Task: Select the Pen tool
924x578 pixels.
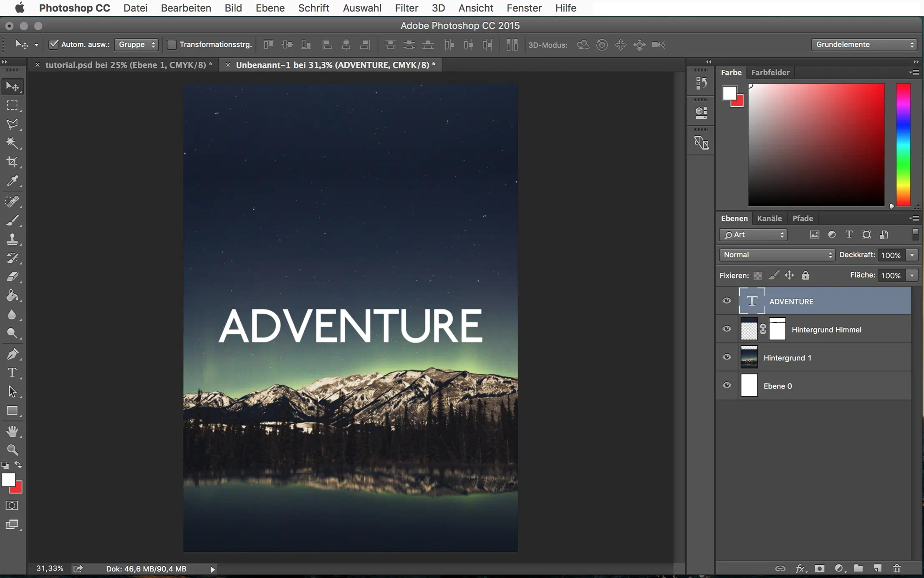Action: click(12, 354)
